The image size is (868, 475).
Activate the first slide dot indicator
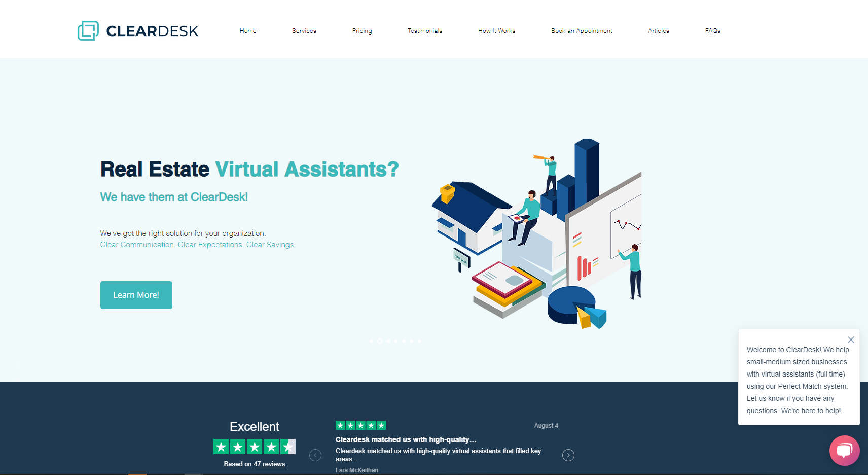[372, 341]
